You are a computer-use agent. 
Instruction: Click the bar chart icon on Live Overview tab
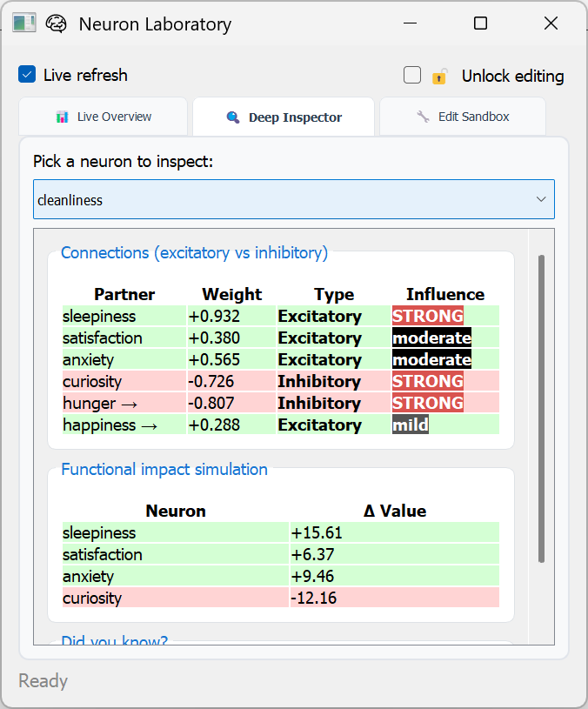[x=63, y=116]
